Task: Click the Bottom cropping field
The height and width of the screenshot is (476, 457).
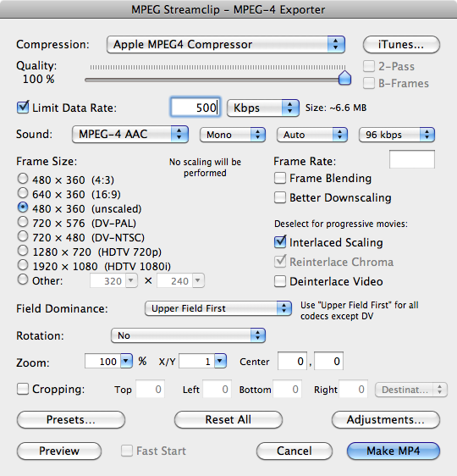Action: point(287,389)
